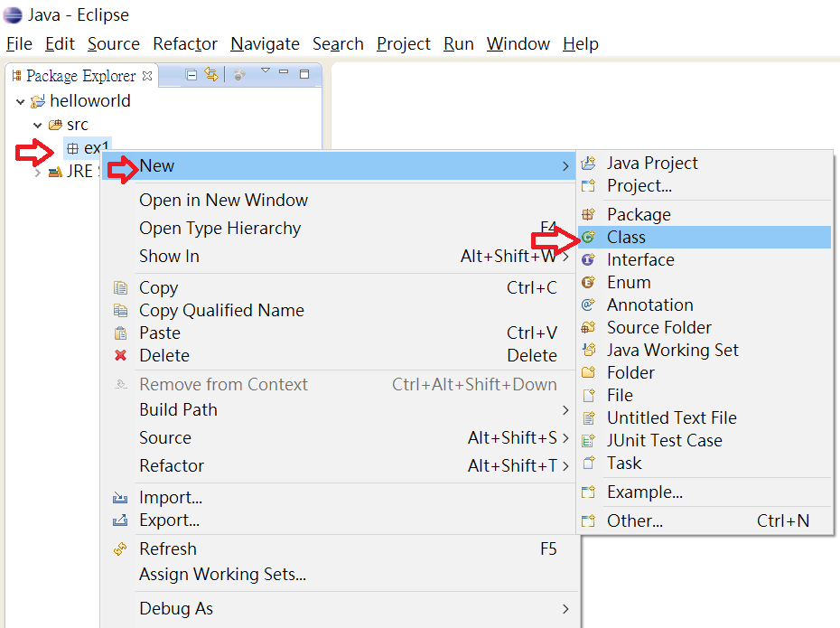This screenshot has height=628, width=840.
Task: Close the Package Explorer tab
Action: coord(147,76)
